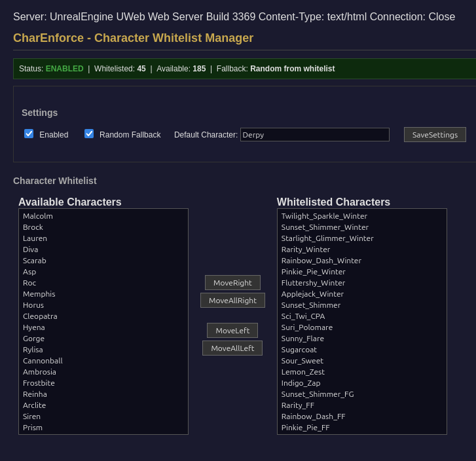Click the MoveAllRight button
This screenshot has height=461, width=476.
(232, 301)
